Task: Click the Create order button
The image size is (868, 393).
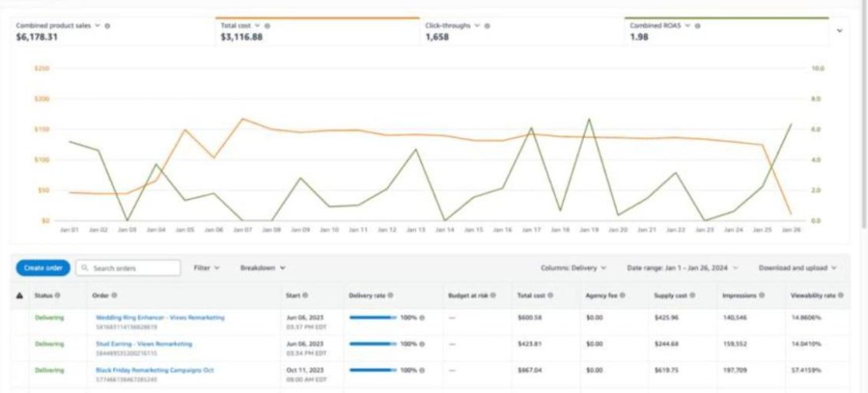Action: pos(43,268)
